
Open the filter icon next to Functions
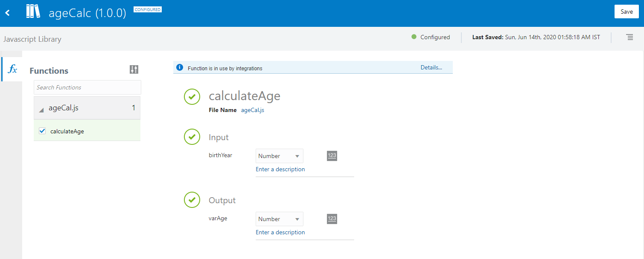134,69
